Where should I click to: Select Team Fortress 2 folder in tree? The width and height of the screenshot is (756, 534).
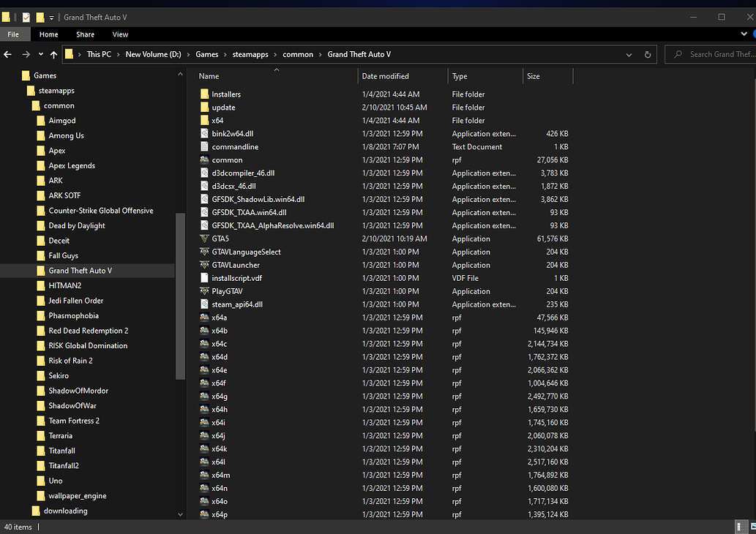74,421
